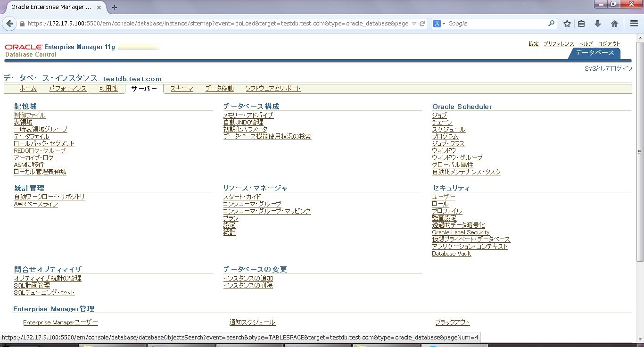Open the インスタンスの追加 link
The height and width of the screenshot is (347, 644).
coord(248,278)
